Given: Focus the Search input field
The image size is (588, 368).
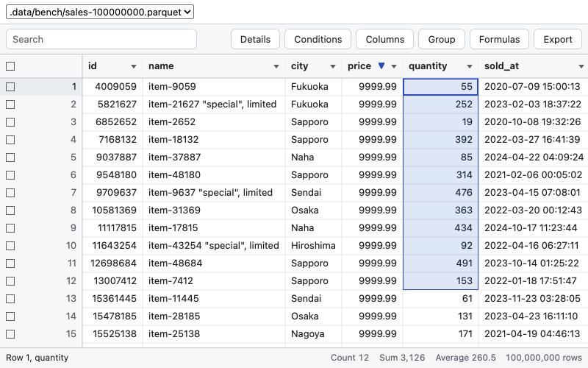Looking at the screenshot, I should 101,39.
